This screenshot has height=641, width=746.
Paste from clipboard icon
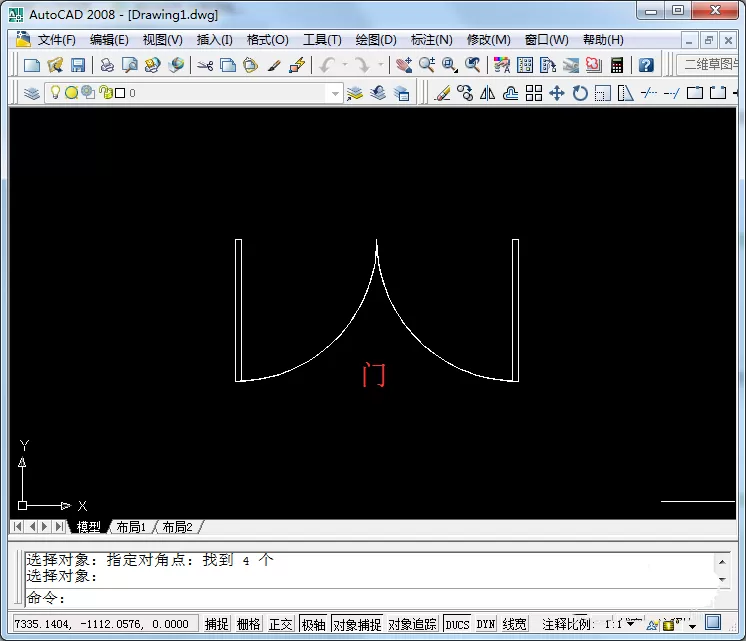pyautogui.click(x=250, y=65)
